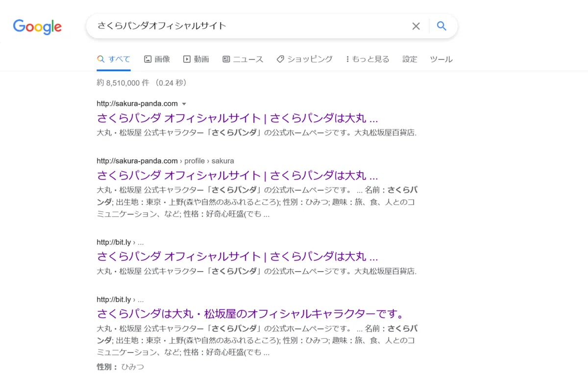Click the last http://bit.ly breadcrumb
Viewport: 588px width, 374px height.
(120, 299)
